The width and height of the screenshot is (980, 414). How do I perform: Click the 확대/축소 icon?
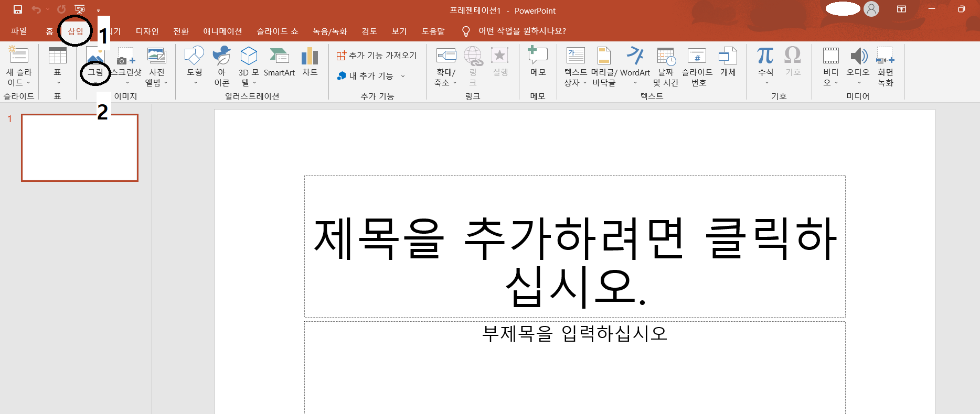(446, 56)
